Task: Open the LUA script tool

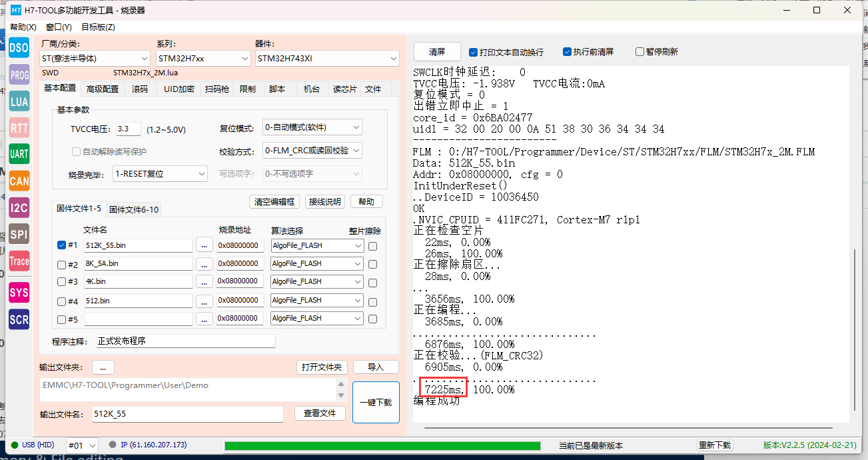Action: (19, 101)
